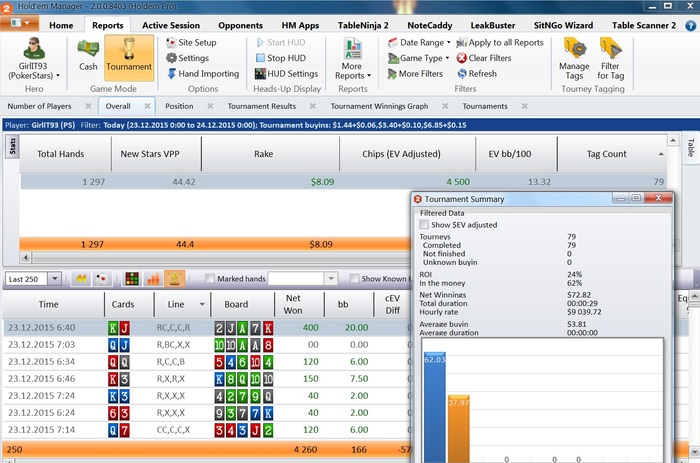
Task: Close the Number of Players report tab
Action: click(x=88, y=106)
